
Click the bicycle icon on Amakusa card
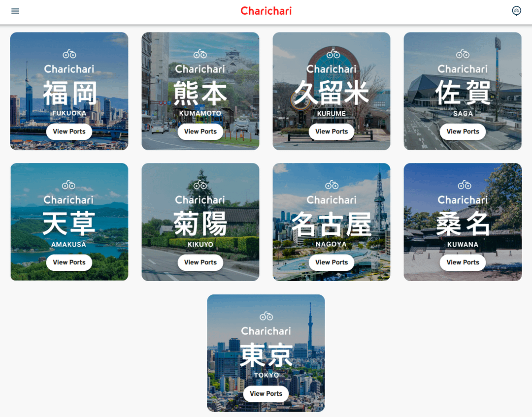point(68,185)
